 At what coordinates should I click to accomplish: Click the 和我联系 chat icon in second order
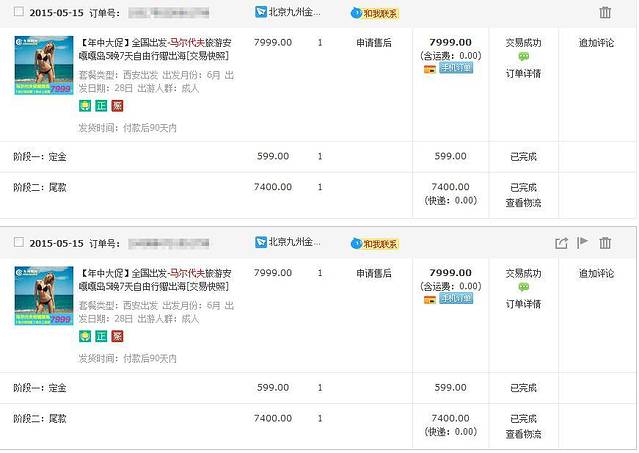(x=374, y=243)
